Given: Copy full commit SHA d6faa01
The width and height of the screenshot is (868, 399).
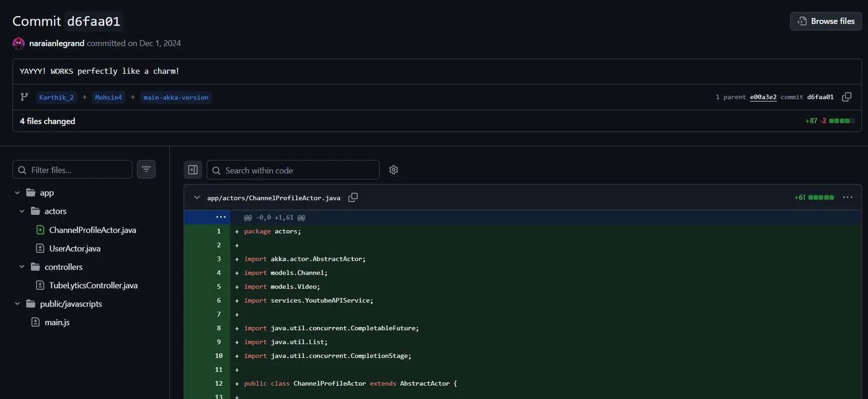Looking at the screenshot, I should 847,97.
